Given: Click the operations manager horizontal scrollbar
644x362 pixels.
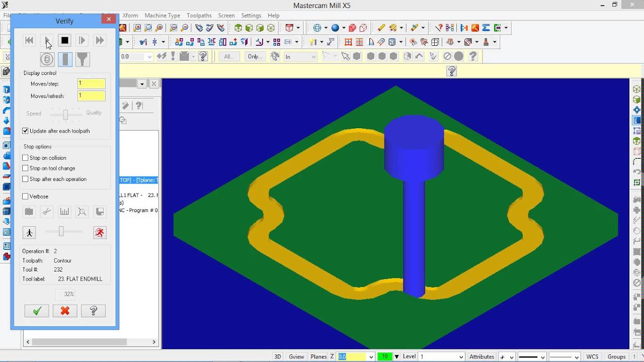Looking at the screenshot, I should 91,342.
